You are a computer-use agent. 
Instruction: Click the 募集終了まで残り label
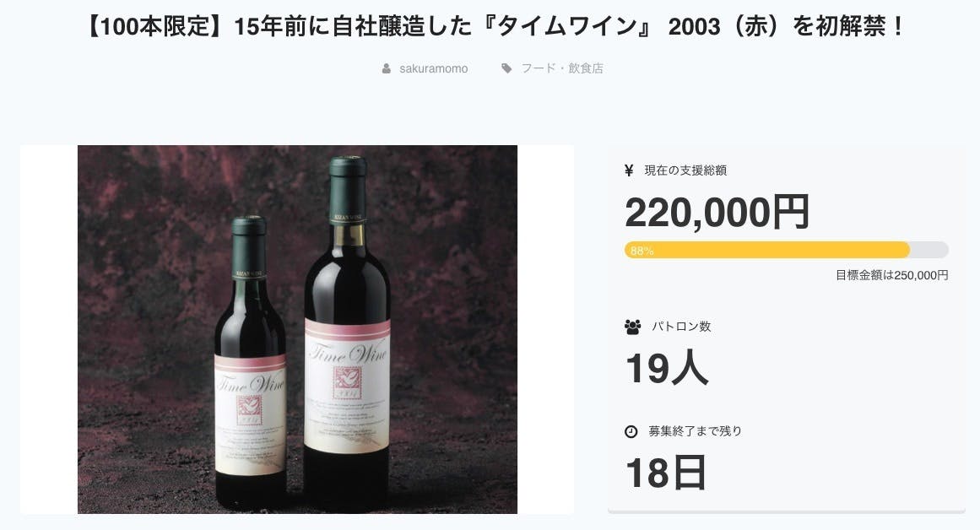(696, 431)
